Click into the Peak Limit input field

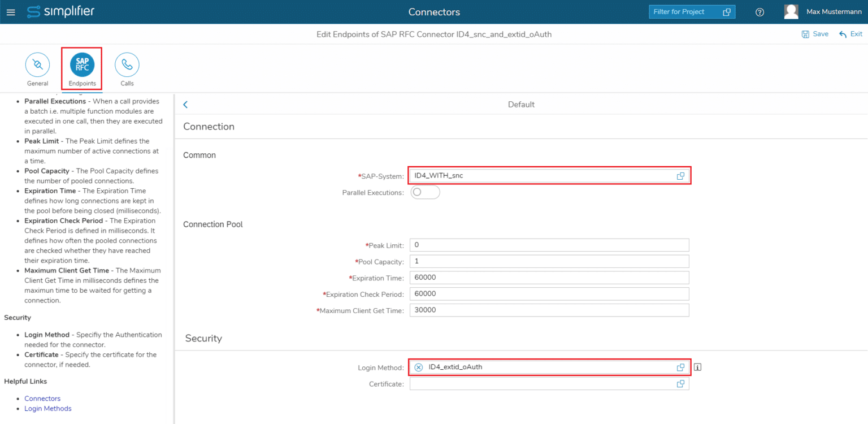549,244
